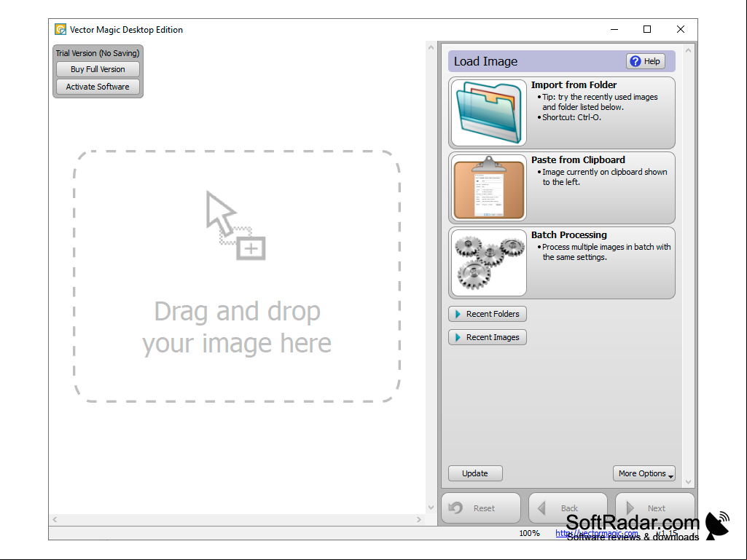Screen dimensions: 747x560
Task: Maximize the Vector Magic window
Action: [x=647, y=30]
